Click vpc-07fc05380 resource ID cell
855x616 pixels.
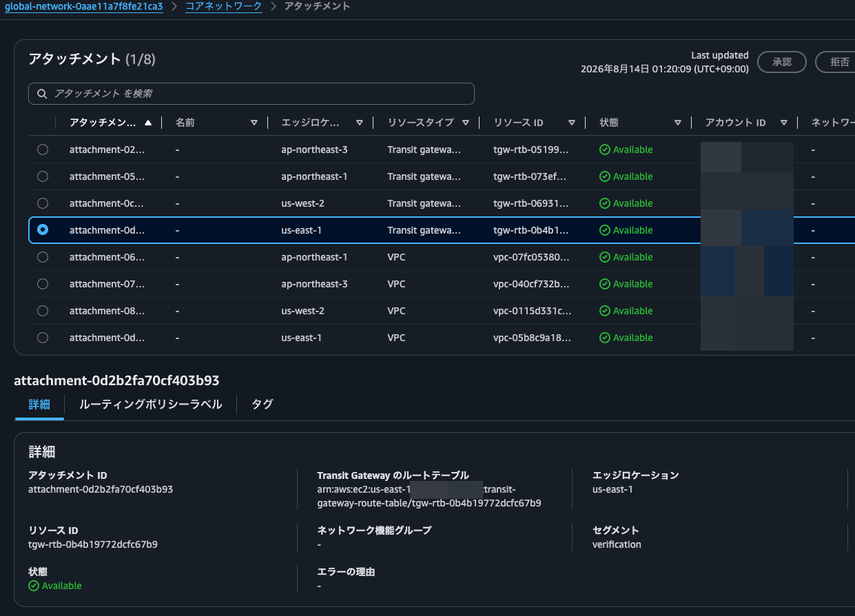(x=532, y=257)
